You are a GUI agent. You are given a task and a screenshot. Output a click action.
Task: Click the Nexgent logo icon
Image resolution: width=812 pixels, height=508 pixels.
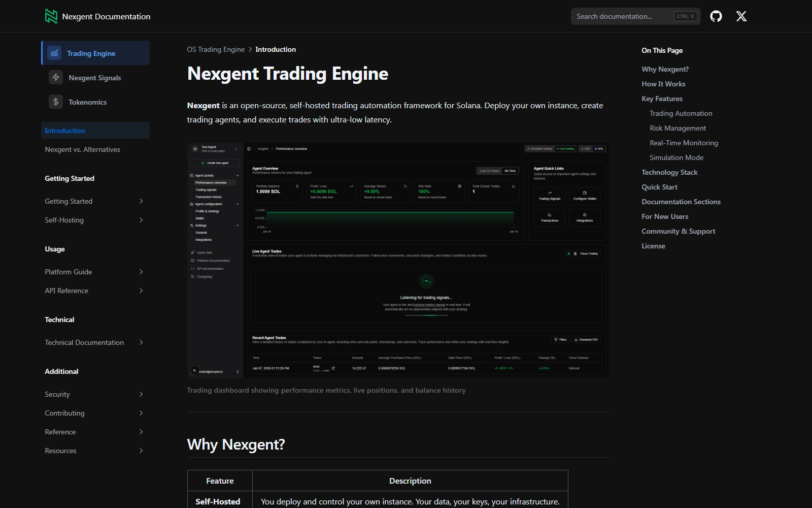pyautogui.click(x=51, y=16)
